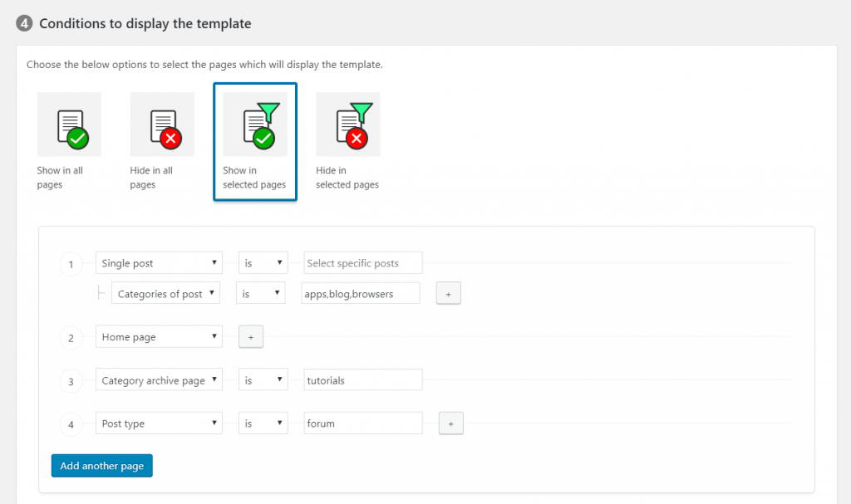Open the 'Home page' condition dropdown
Viewport: 851px width, 504px height.
coord(159,336)
